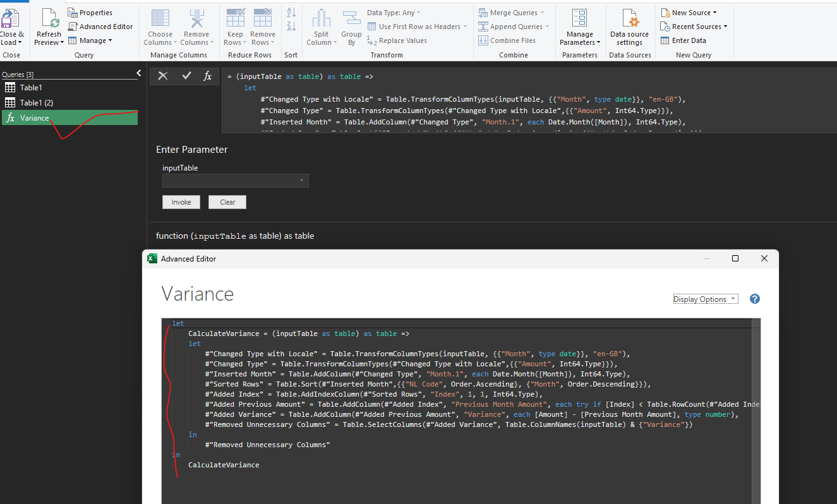Confirm formula with checkmark icon
Screen dimensions: 837x504
(x=186, y=76)
